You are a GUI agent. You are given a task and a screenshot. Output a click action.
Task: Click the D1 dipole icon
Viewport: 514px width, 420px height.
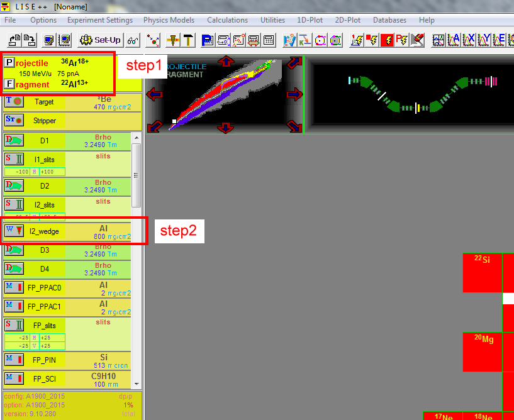[14, 140]
